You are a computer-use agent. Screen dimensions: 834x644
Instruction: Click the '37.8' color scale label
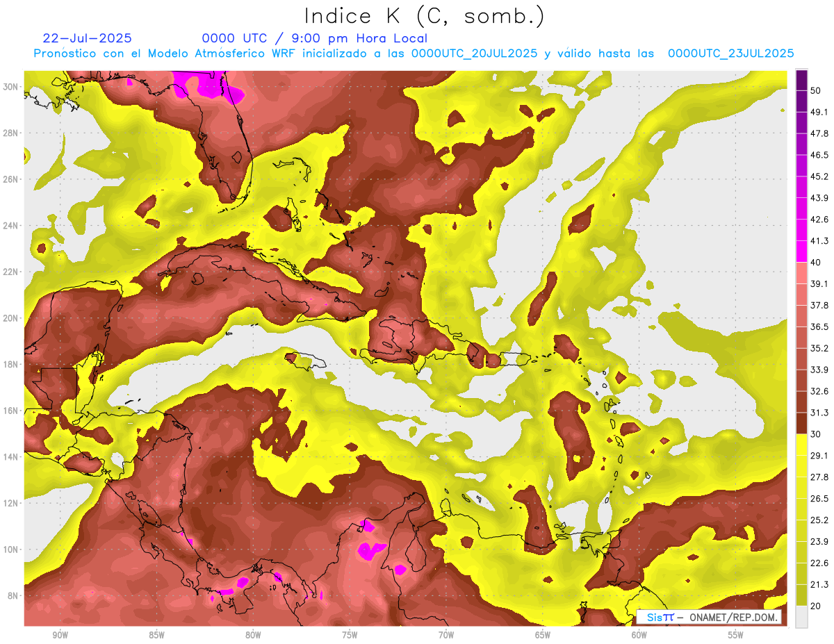[819, 305]
